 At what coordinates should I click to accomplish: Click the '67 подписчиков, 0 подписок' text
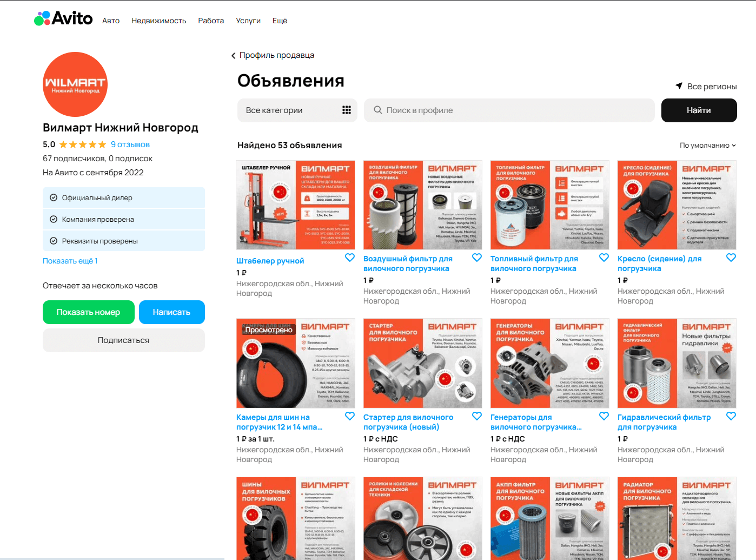click(x=98, y=159)
